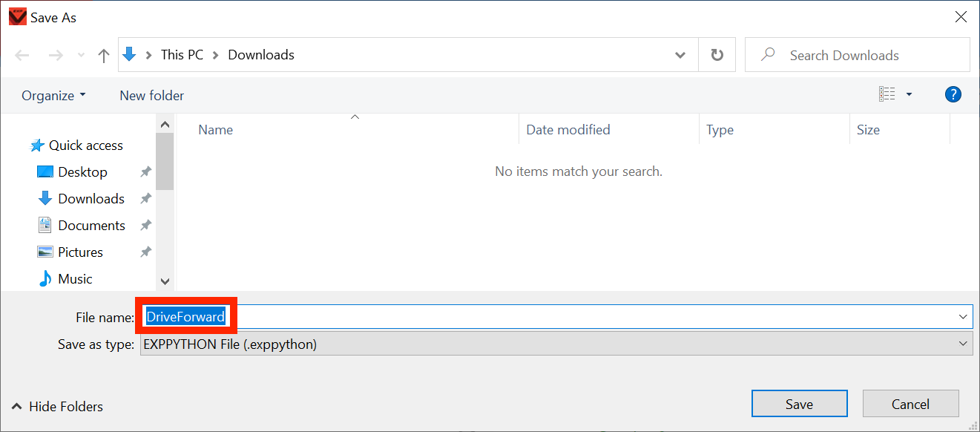Click the view layout icon
The image size is (980, 432).
click(x=887, y=94)
